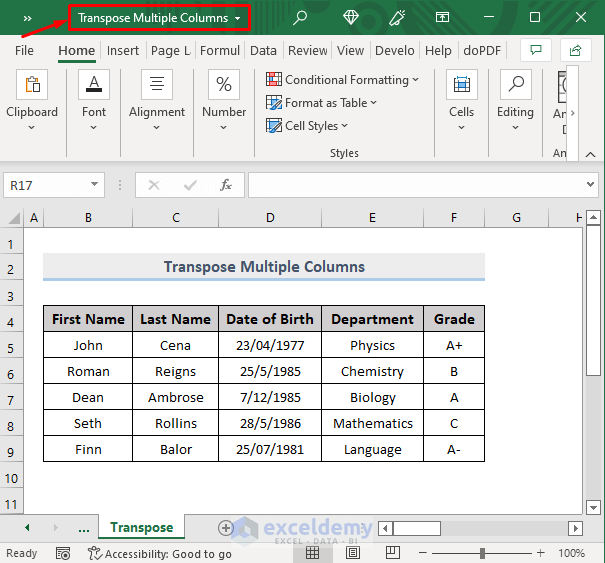
Task: Click the zoom in plus button
Action: pyautogui.click(x=541, y=553)
